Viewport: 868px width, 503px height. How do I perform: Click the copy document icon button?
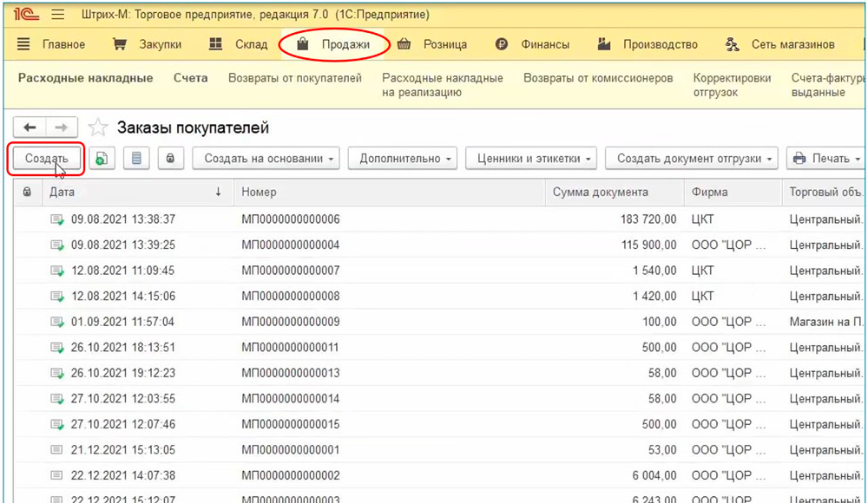102,159
